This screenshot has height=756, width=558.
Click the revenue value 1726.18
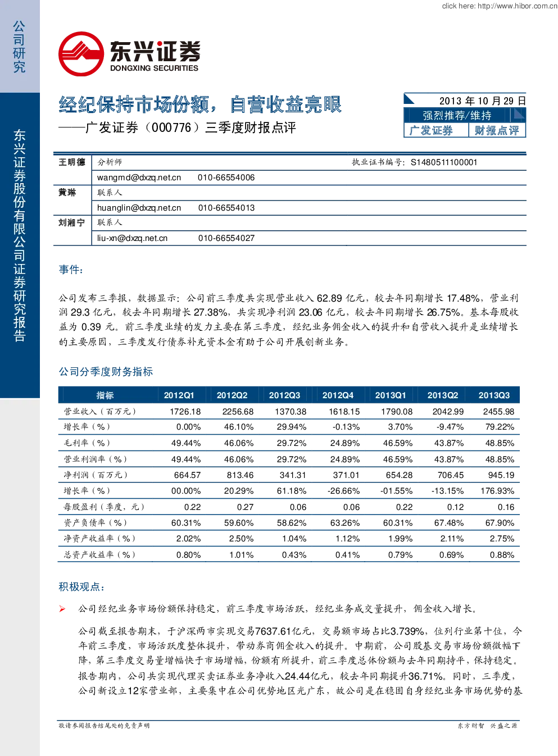(185, 412)
